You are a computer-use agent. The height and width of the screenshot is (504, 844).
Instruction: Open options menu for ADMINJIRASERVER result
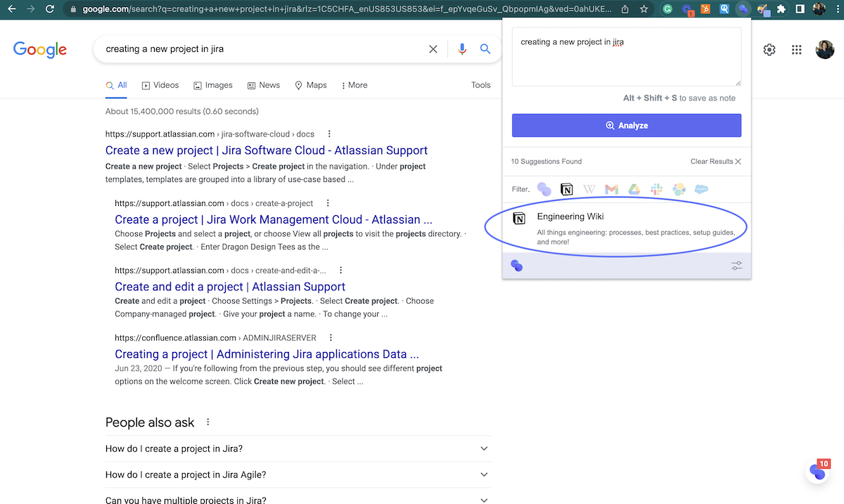(331, 337)
